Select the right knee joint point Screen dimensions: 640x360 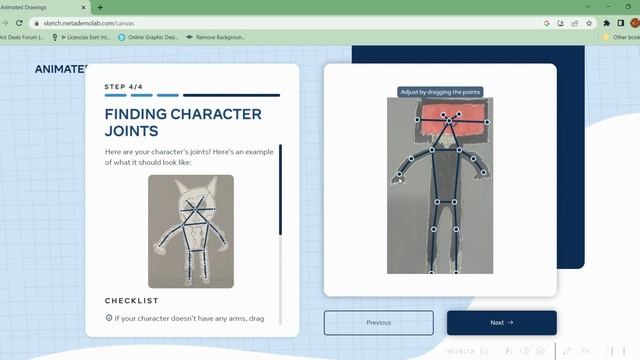pos(456,229)
